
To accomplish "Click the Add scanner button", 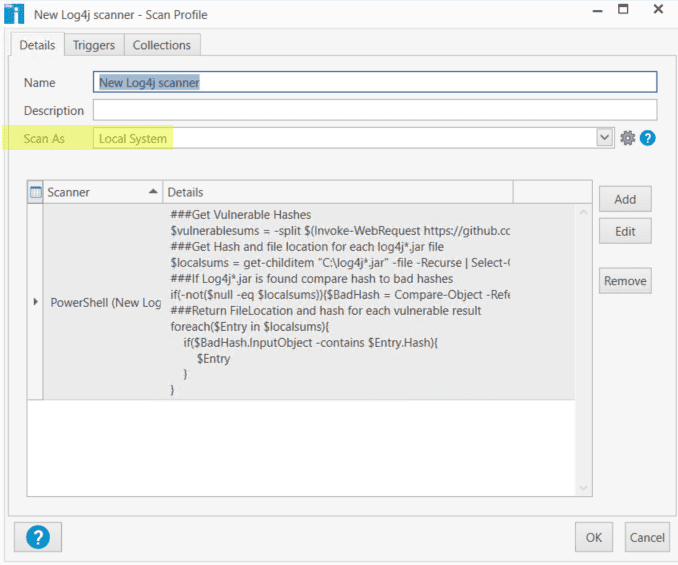I will tap(625, 199).
